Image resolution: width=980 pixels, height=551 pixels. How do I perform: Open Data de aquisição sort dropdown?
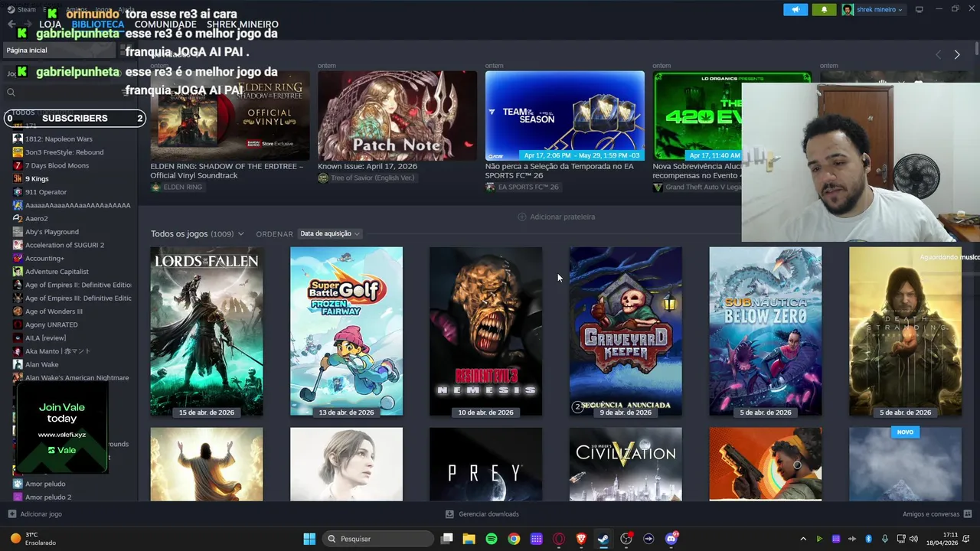329,233
